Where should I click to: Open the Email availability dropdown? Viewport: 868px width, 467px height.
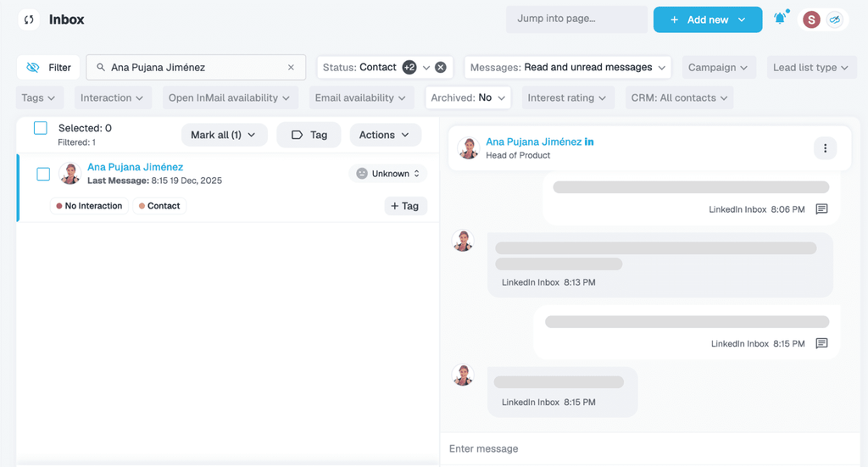pyautogui.click(x=361, y=98)
